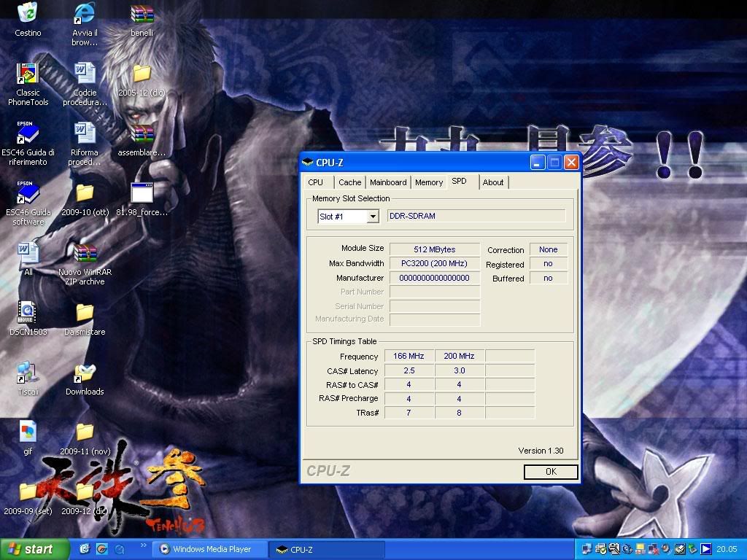Open the 2009-09 (set) folder
Viewport: 747px width, 560px height.
click(28, 491)
